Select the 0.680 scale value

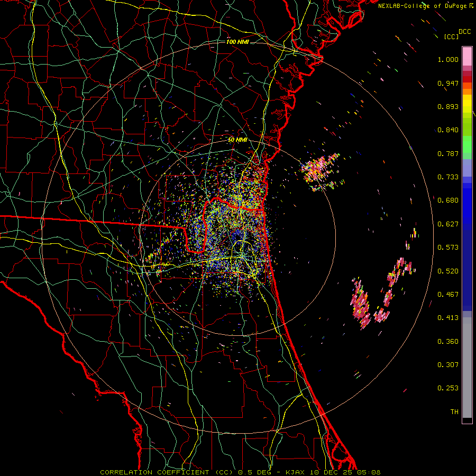[448, 200]
